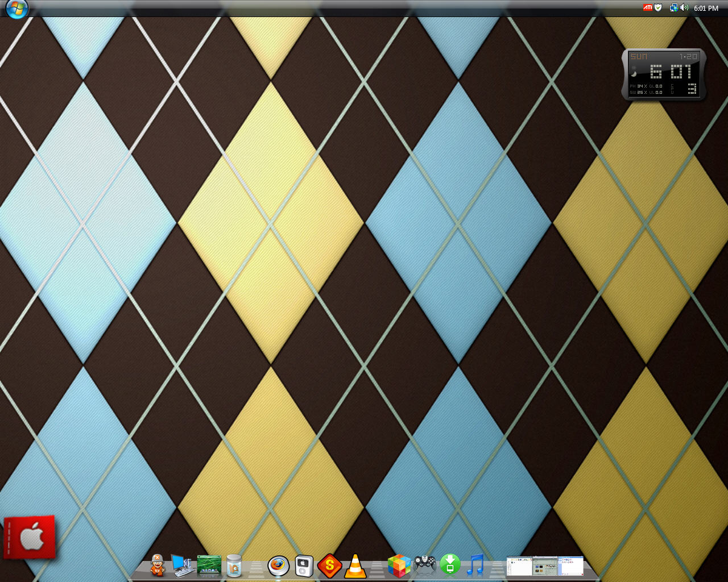
Task: Click the red Apple logo widget
Action: point(30,537)
